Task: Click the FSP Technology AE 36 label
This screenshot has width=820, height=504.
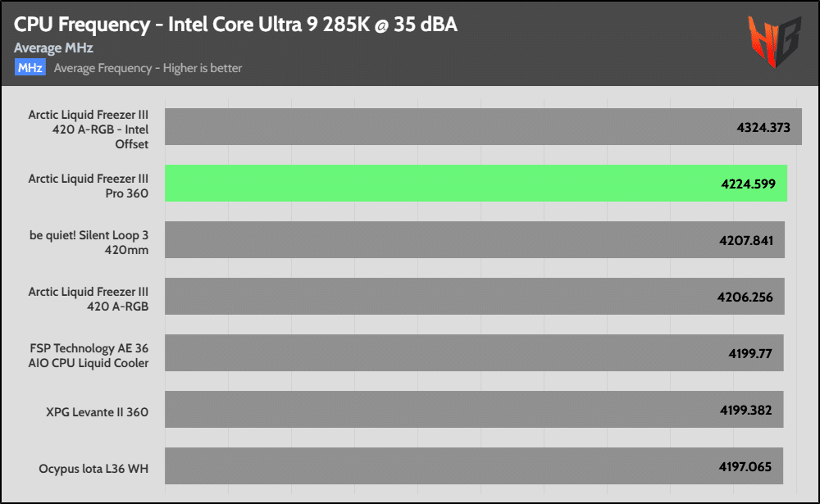Action: (x=89, y=355)
